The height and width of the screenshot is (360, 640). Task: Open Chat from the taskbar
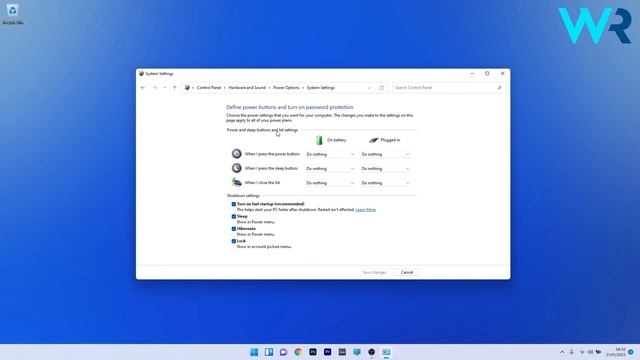[x=283, y=352]
